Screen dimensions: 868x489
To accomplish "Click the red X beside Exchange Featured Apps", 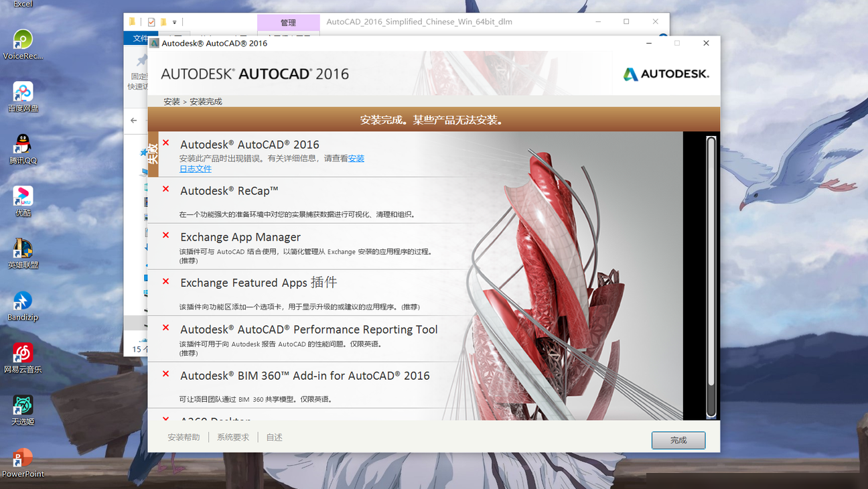I will [x=166, y=281].
